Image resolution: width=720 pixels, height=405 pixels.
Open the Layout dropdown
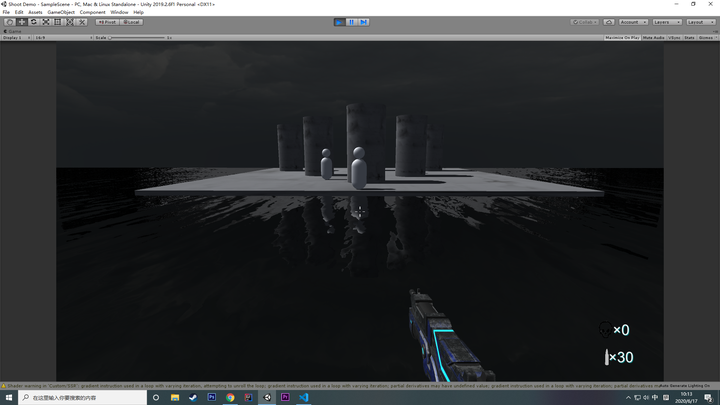pos(701,22)
